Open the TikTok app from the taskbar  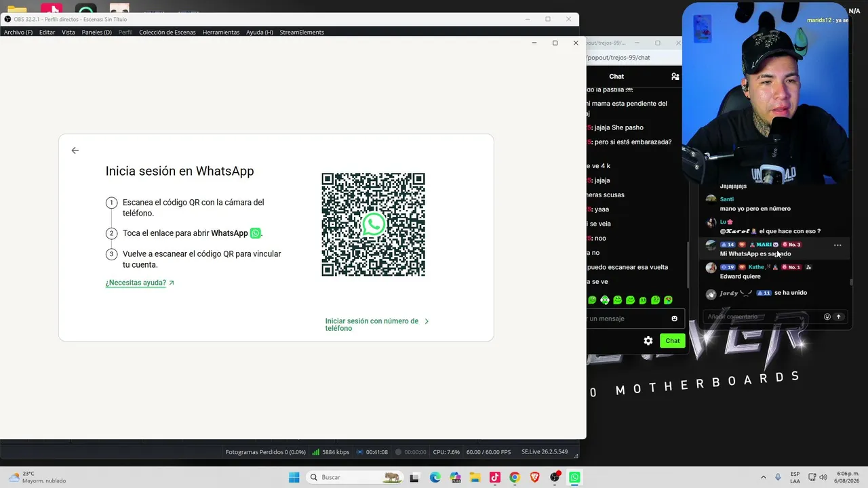point(495,477)
